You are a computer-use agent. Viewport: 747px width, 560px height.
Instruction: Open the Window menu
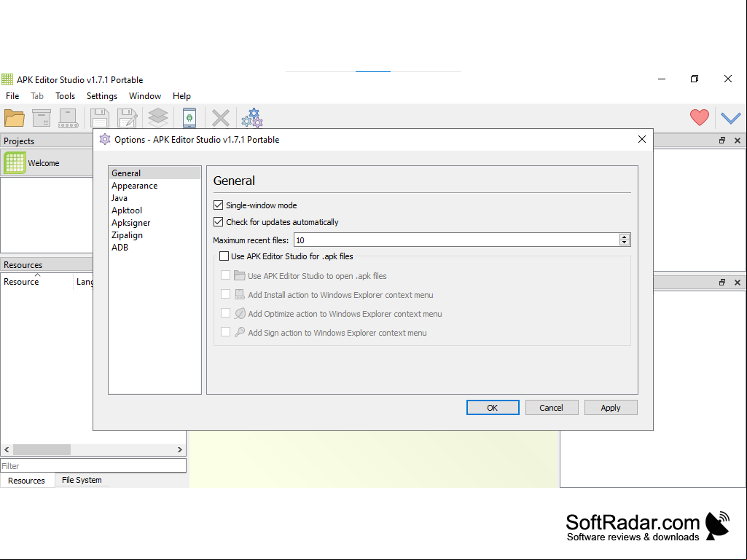145,95
